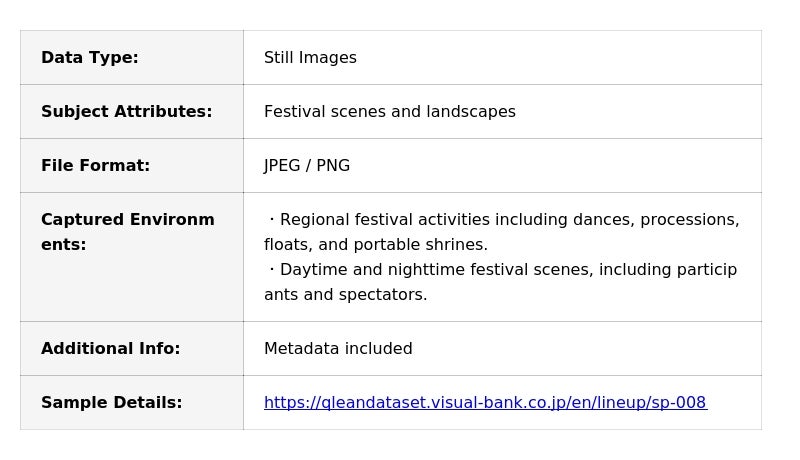
Task: Click the word 'JPEG' in File Format
Action: pyautogui.click(x=282, y=166)
